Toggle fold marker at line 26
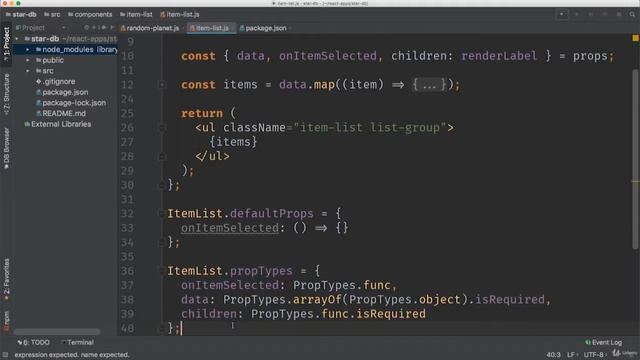This screenshot has width=640, height=360. pyautogui.click(x=162, y=128)
